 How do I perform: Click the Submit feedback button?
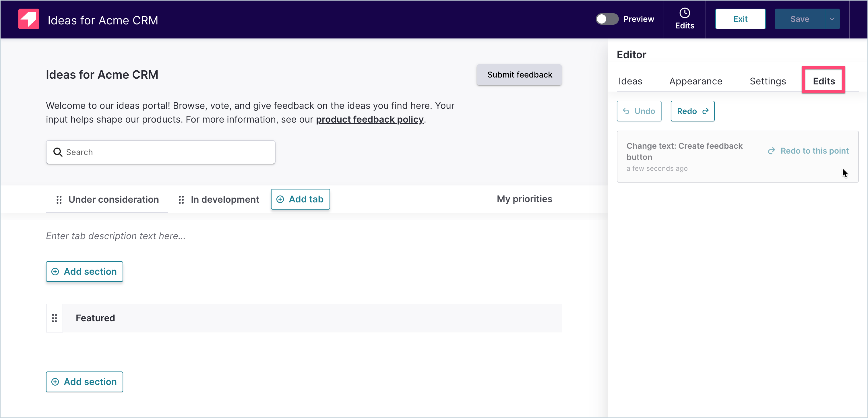pos(519,74)
